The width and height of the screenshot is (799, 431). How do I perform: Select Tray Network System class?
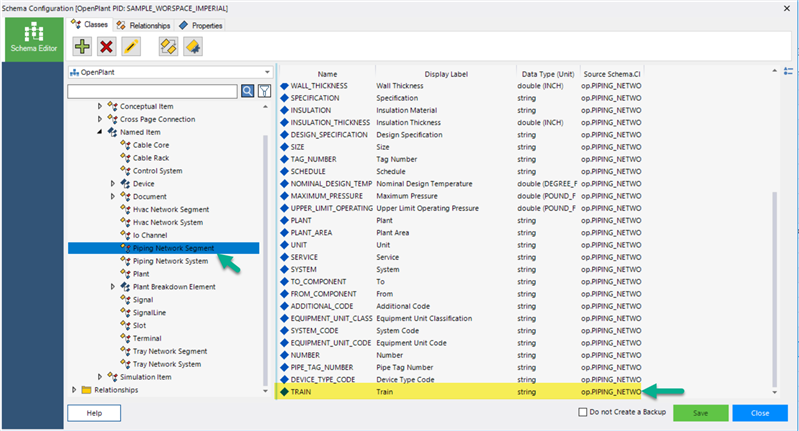(x=167, y=364)
